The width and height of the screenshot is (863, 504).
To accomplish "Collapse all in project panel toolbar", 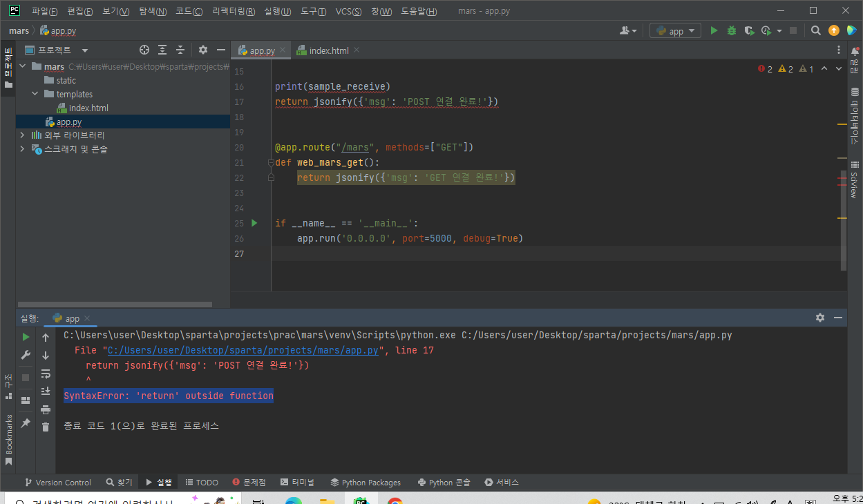I will 180,50.
